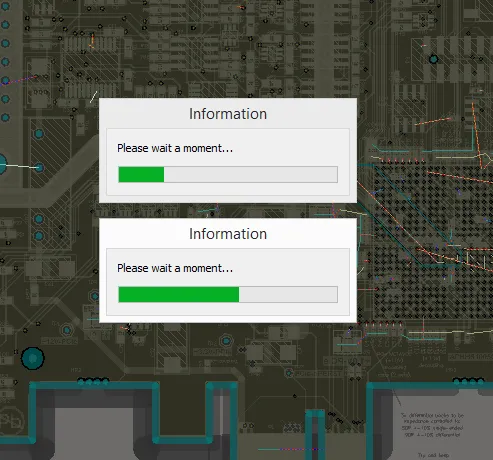Viewport: 493px width, 460px height.
Task: Click the differential tracks impedance note text
Action: pyautogui.click(x=432, y=425)
